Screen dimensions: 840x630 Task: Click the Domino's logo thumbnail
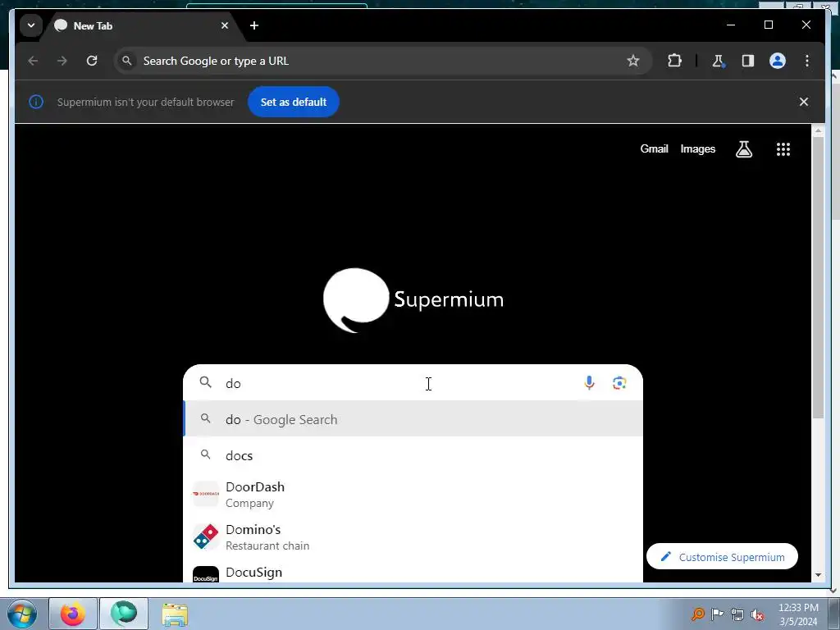(x=206, y=536)
